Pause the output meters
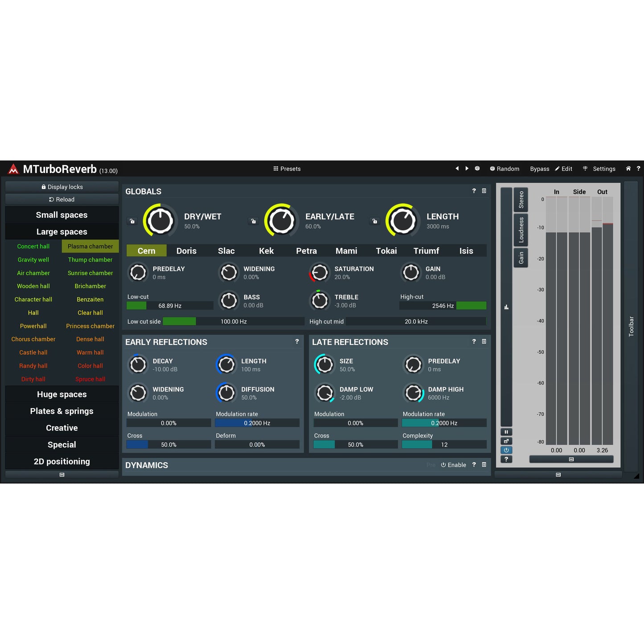 506,431
